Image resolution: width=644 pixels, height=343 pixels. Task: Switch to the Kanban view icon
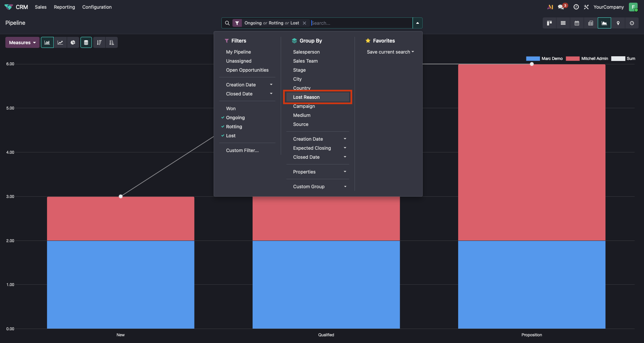pyautogui.click(x=549, y=23)
